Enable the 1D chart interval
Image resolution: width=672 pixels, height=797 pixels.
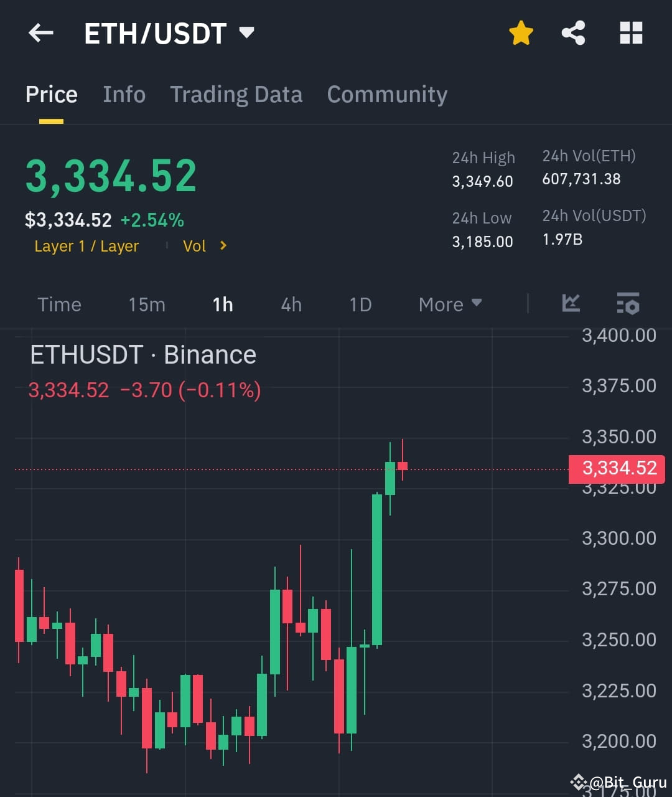pos(360,304)
